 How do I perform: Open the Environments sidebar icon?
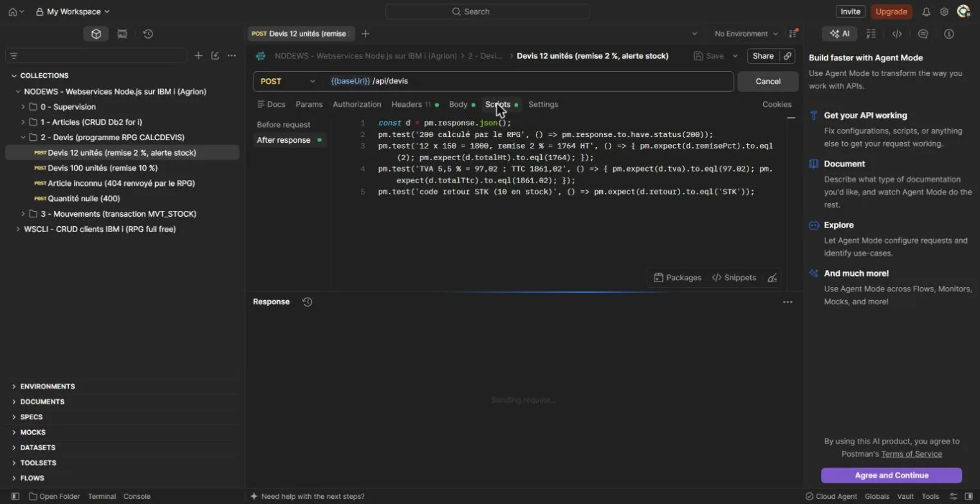pyautogui.click(x=122, y=34)
